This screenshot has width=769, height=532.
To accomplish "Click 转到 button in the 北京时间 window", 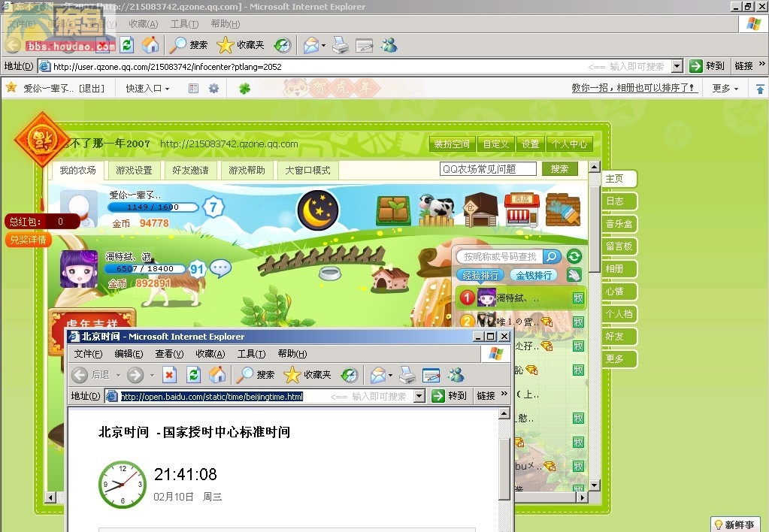I will tap(450, 396).
